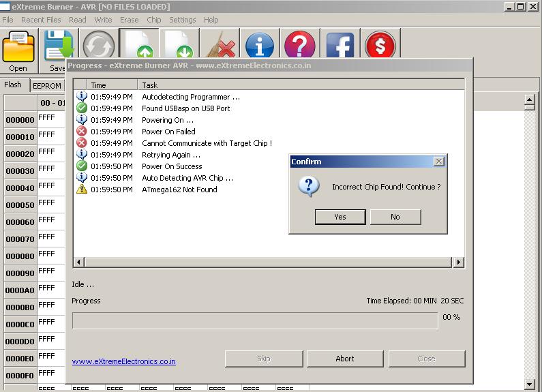Open the Erase menu
This screenshot has width=542, height=392.
click(x=130, y=20)
